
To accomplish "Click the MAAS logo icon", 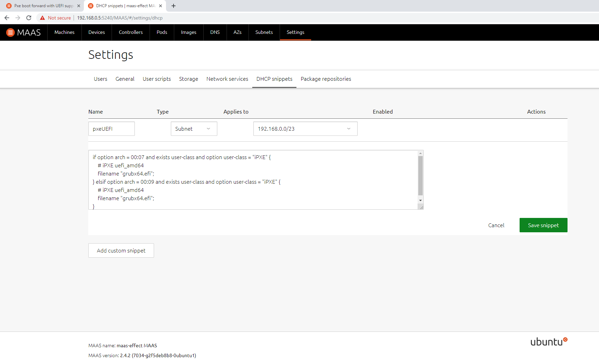I will [11, 32].
